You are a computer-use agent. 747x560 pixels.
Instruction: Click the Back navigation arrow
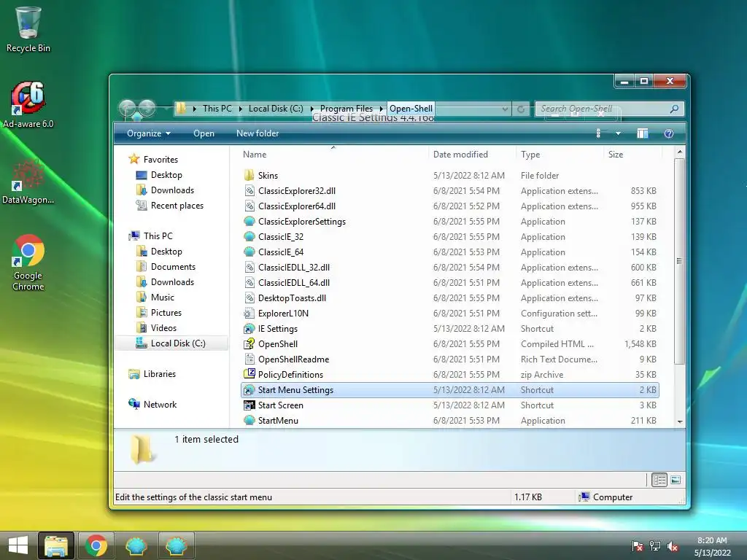pos(128,109)
